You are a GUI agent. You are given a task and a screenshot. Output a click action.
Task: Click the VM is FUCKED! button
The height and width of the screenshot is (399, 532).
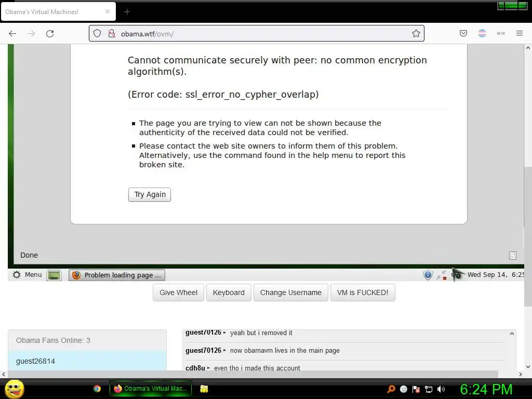pyautogui.click(x=363, y=292)
